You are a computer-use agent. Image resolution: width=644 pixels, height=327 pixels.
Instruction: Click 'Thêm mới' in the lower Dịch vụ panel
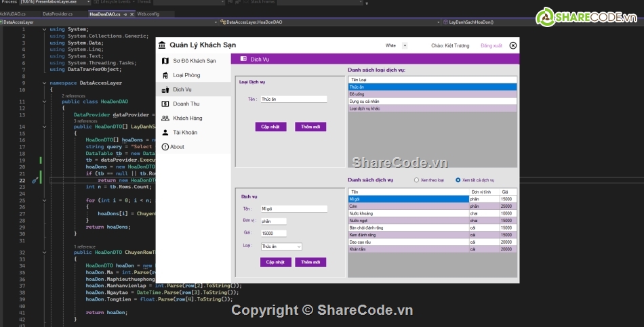(310, 262)
